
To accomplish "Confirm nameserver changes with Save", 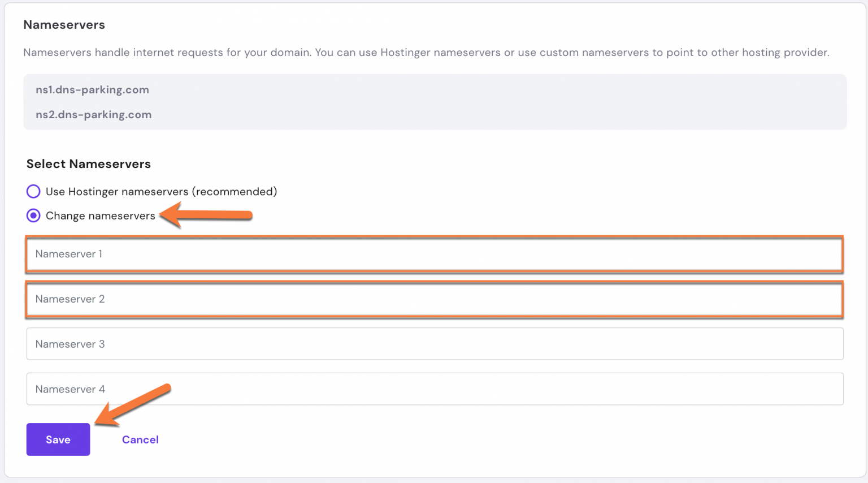I will click(58, 439).
